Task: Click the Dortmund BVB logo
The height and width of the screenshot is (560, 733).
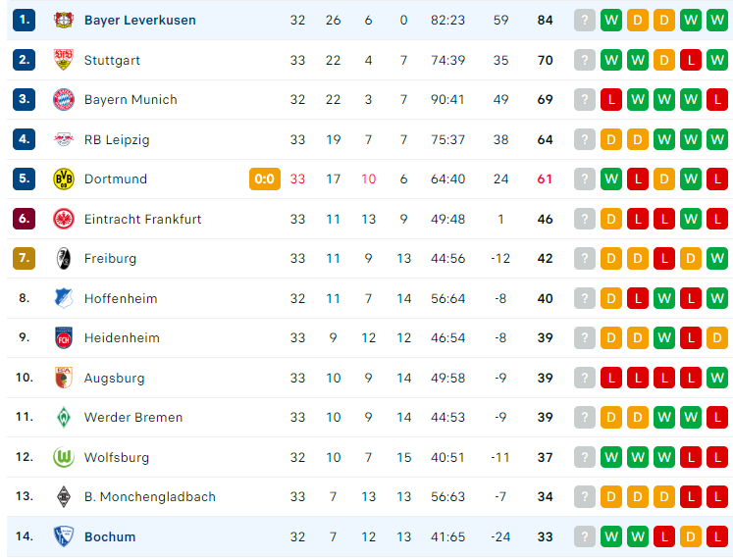Action: pos(64,178)
